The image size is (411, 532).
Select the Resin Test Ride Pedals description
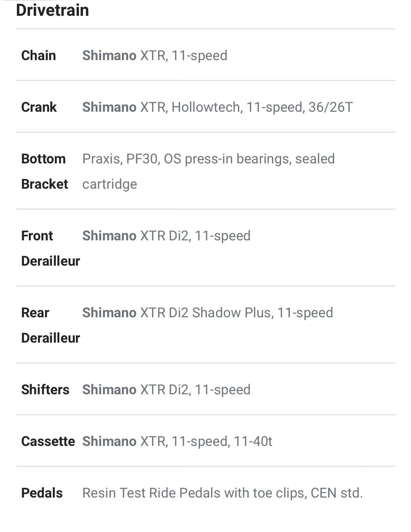tap(222, 493)
